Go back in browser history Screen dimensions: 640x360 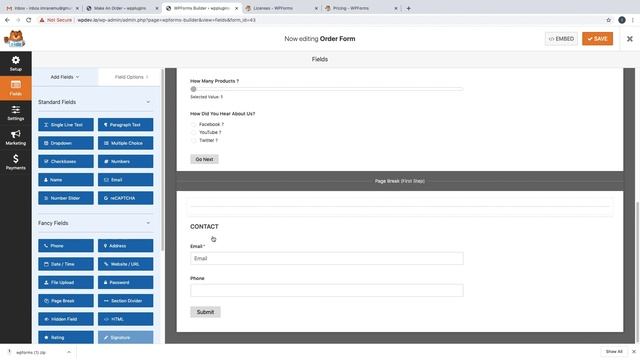pyautogui.click(x=7, y=20)
